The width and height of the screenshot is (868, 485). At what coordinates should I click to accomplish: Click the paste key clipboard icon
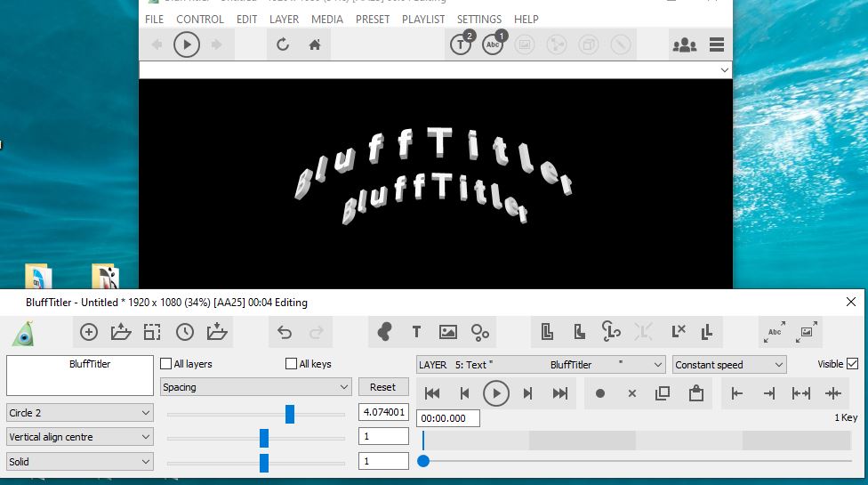pyautogui.click(x=696, y=392)
